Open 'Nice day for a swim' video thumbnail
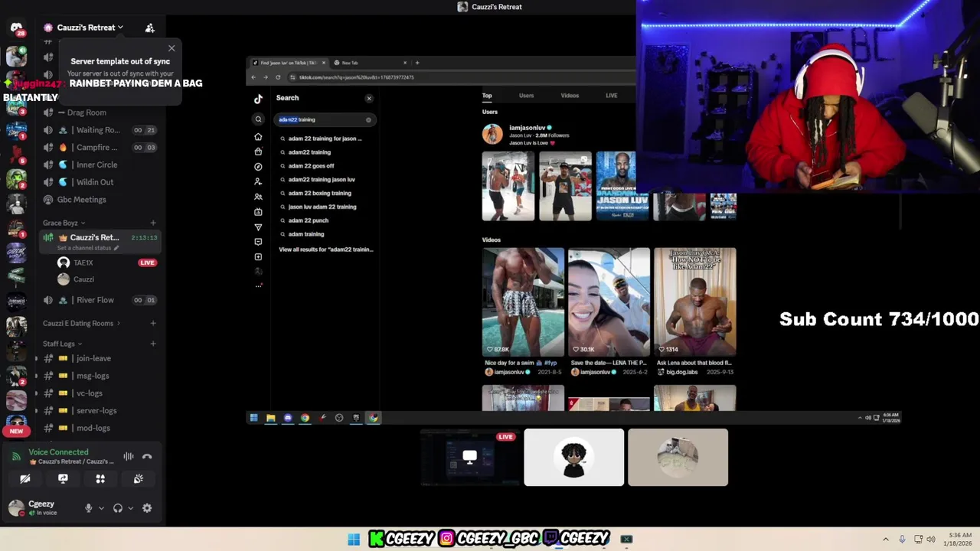 [x=523, y=302]
